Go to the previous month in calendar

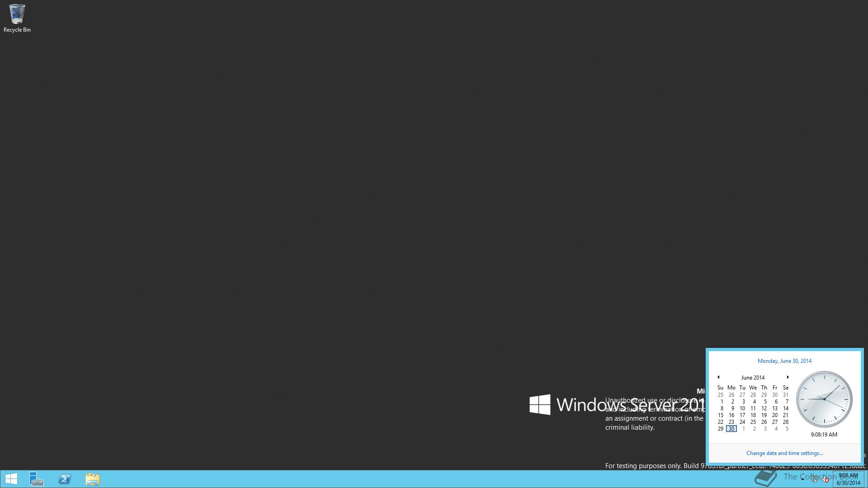click(x=718, y=377)
